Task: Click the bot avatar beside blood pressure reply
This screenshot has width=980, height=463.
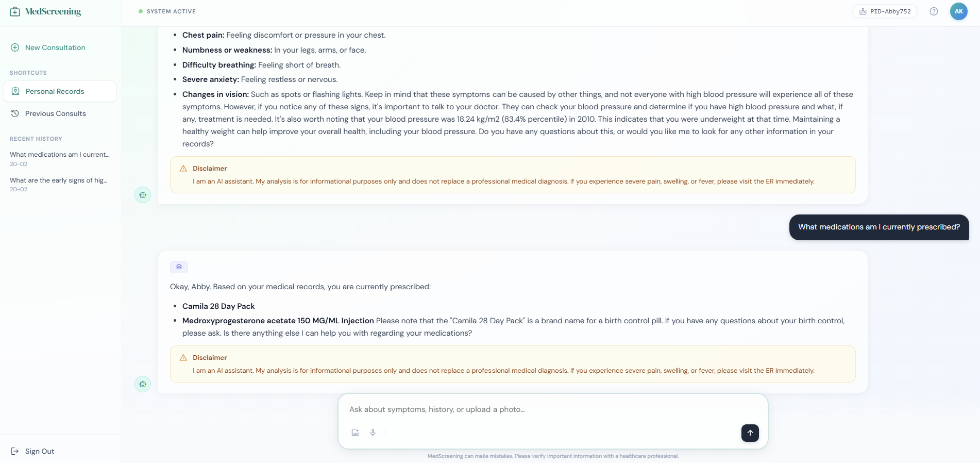Action: [x=143, y=195]
